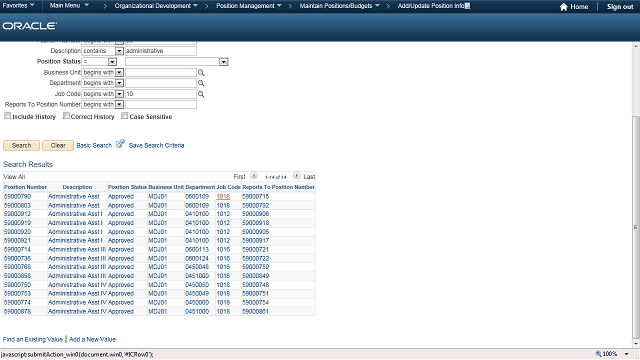Open position number 59000919

18,223
